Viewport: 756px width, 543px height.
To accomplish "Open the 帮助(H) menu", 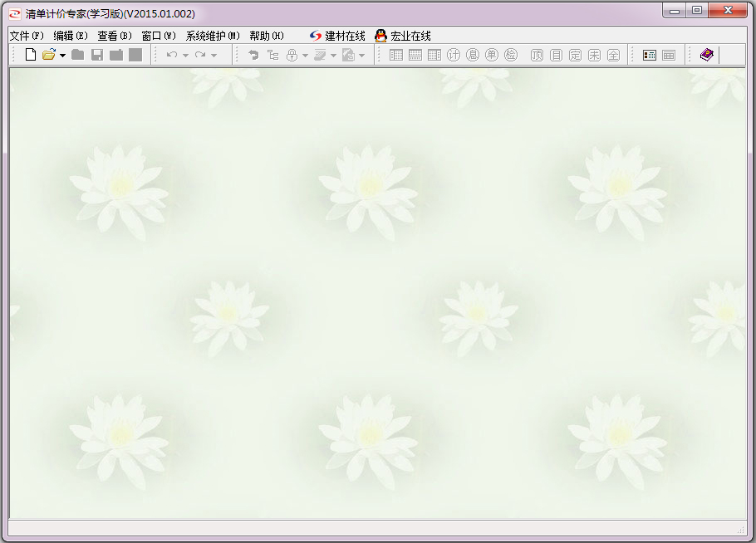I will point(267,36).
